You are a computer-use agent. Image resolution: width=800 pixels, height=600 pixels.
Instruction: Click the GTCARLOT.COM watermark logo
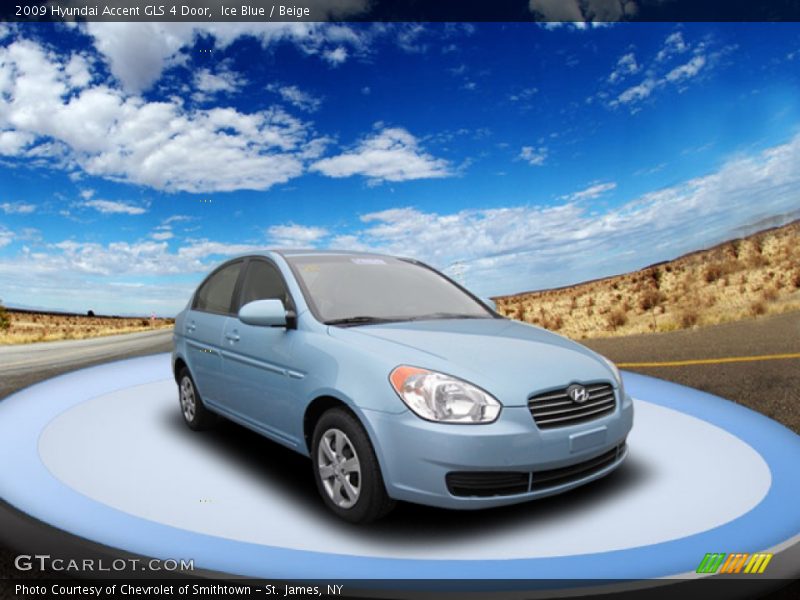[x=104, y=564]
